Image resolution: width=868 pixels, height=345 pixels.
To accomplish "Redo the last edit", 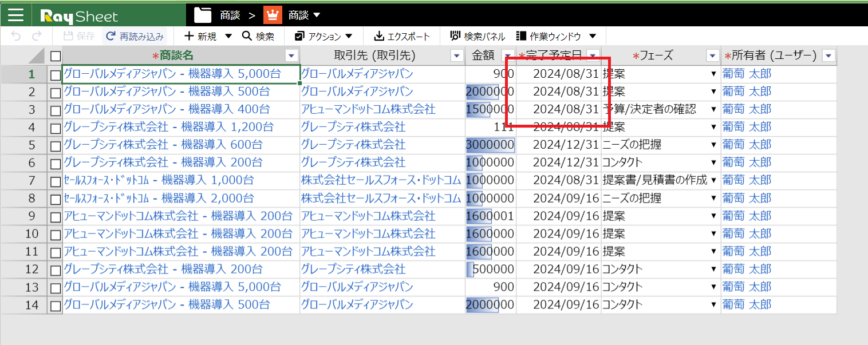I will point(37,36).
